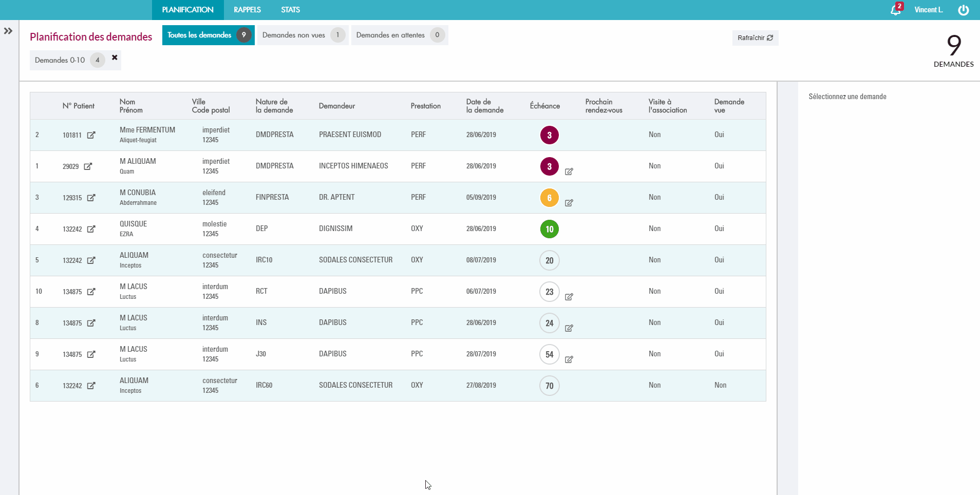Click the Rafraîchir button
This screenshot has width=980, height=495.
[755, 38]
